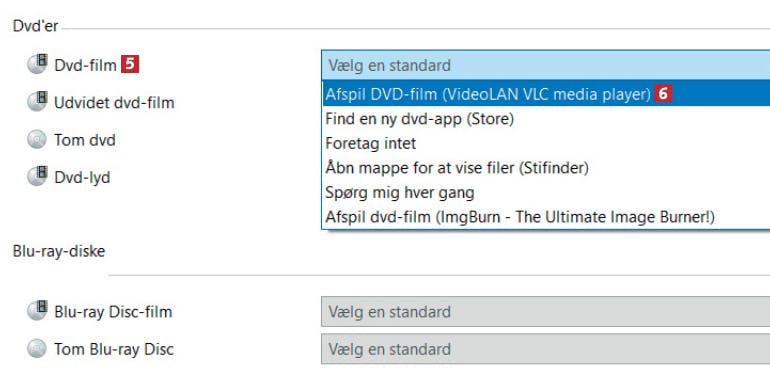770x368 pixels.
Task: Open the Blu-ray Disc-film standard dropdown
Action: [546, 311]
